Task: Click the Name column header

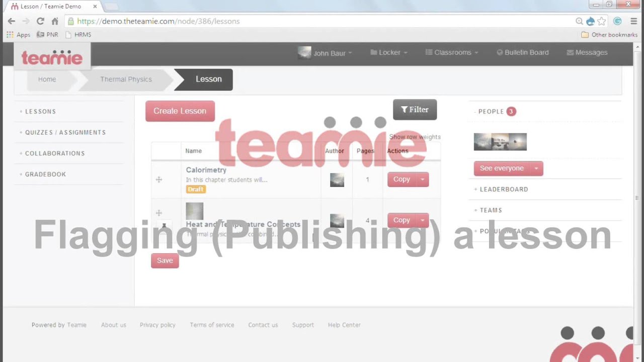Action: click(193, 151)
